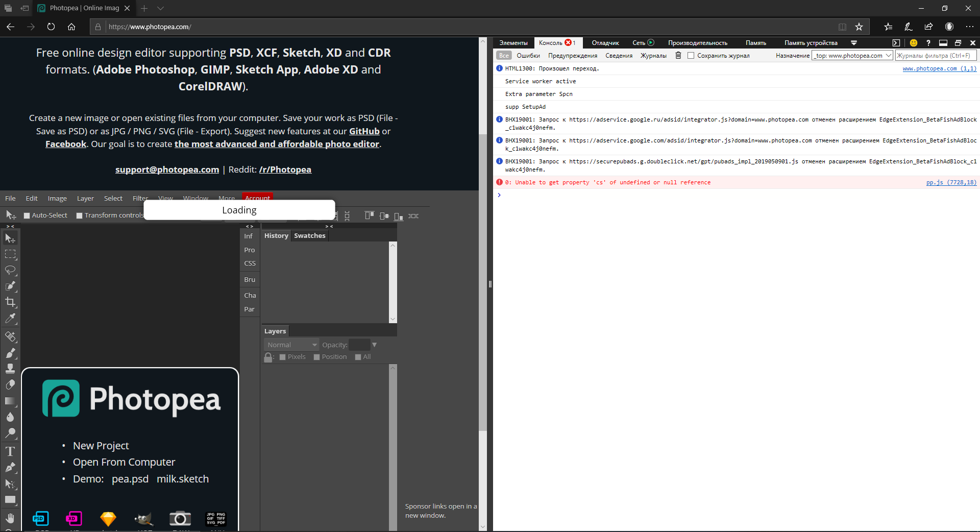Screen dimensions: 980x532
Task: Open the Filter menu
Action: tap(139, 198)
